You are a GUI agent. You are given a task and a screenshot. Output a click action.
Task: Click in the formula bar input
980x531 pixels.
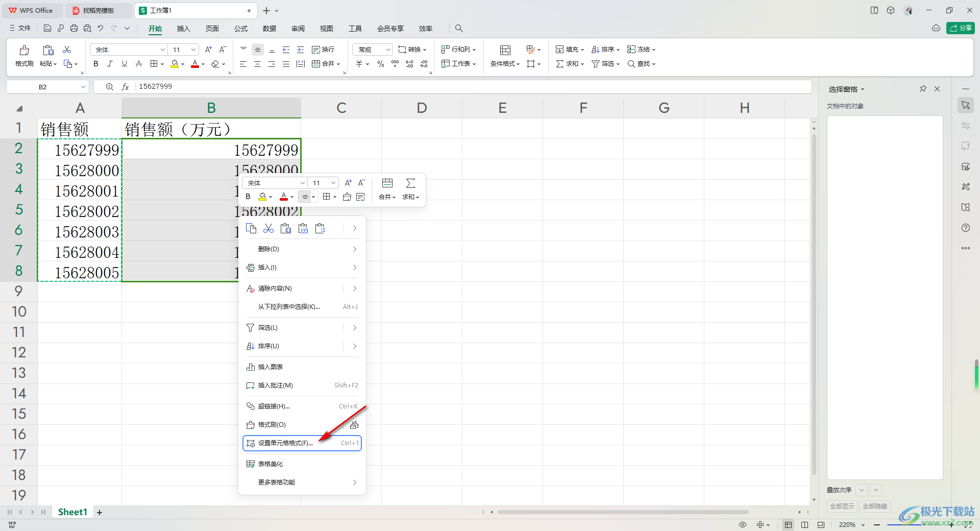coord(472,87)
